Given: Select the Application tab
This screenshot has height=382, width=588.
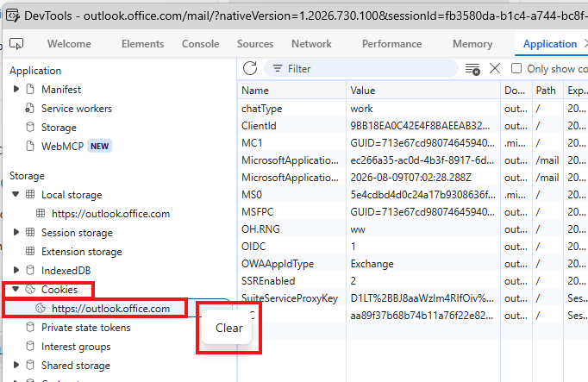Looking at the screenshot, I should (550, 44).
